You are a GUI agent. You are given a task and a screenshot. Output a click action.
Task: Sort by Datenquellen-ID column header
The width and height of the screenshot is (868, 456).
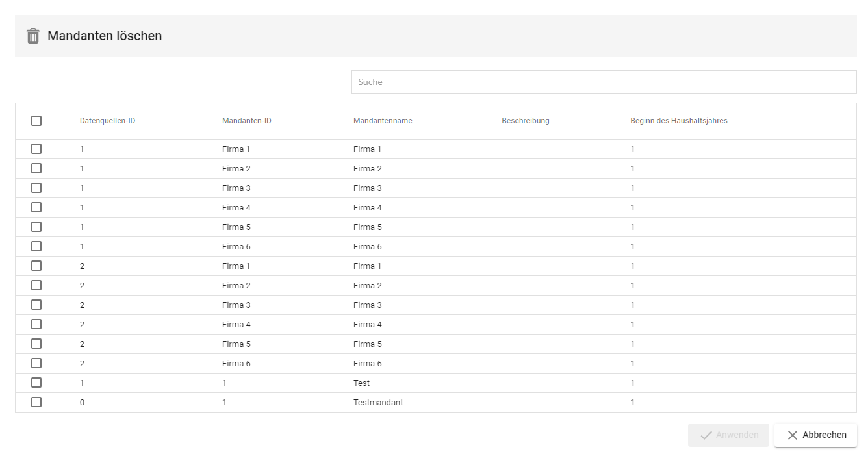pyautogui.click(x=107, y=121)
